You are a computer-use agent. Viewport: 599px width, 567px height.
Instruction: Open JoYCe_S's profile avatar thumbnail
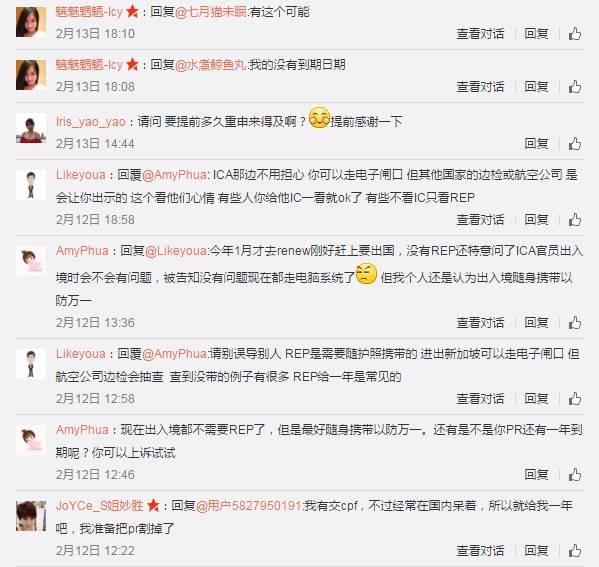click(31, 516)
